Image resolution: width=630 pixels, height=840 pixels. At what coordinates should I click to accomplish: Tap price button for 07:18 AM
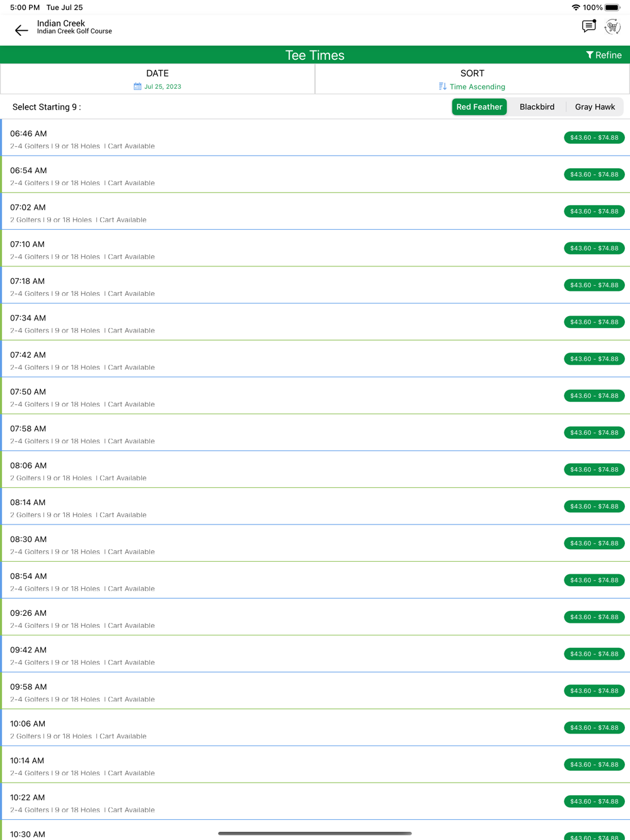coord(594,285)
